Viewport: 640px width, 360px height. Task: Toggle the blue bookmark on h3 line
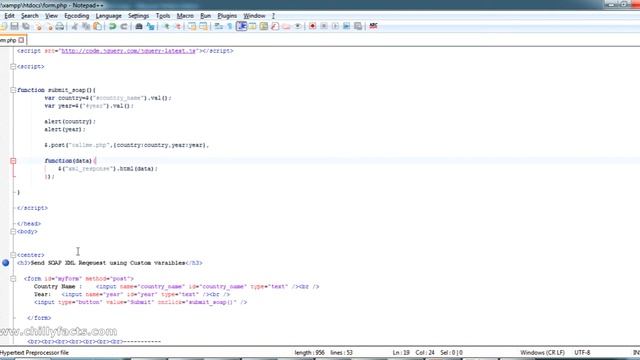[5, 263]
